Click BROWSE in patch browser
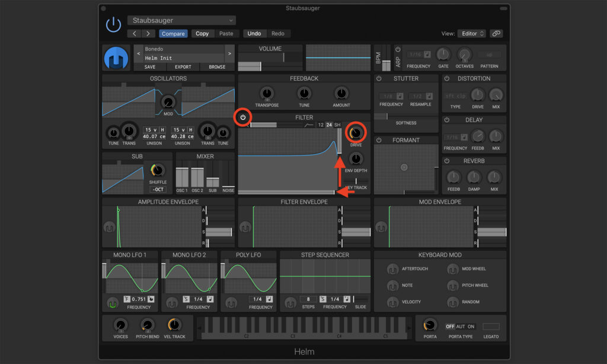607x364 pixels. coord(217,67)
